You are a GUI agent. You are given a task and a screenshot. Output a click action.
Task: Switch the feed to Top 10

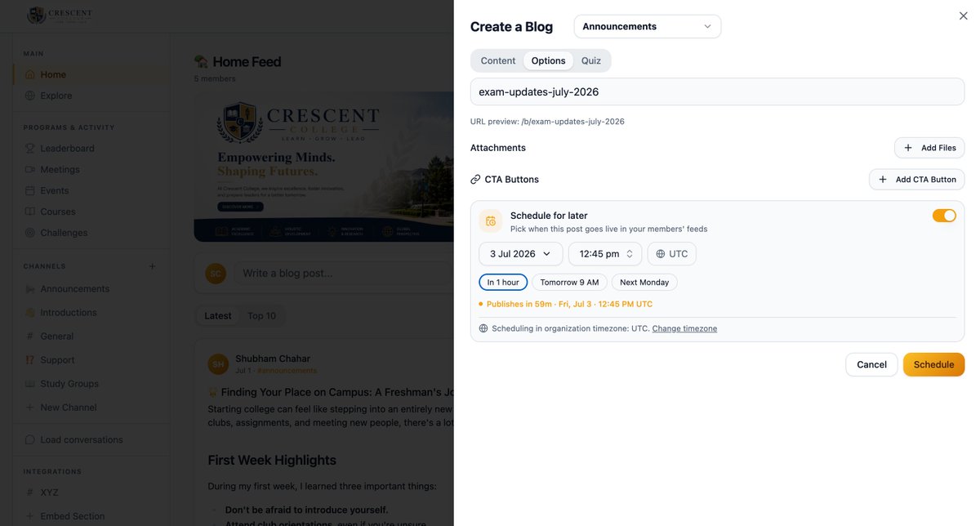(261, 316)
